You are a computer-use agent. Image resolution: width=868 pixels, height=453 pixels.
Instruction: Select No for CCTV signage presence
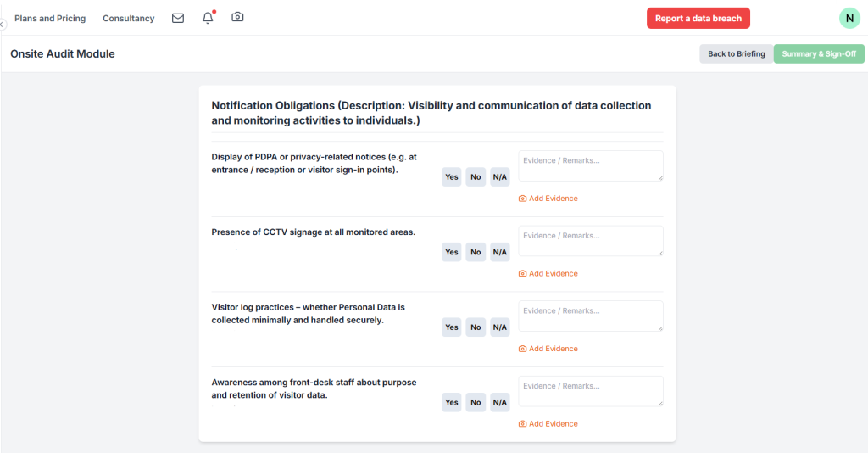[x=476, y=252]
